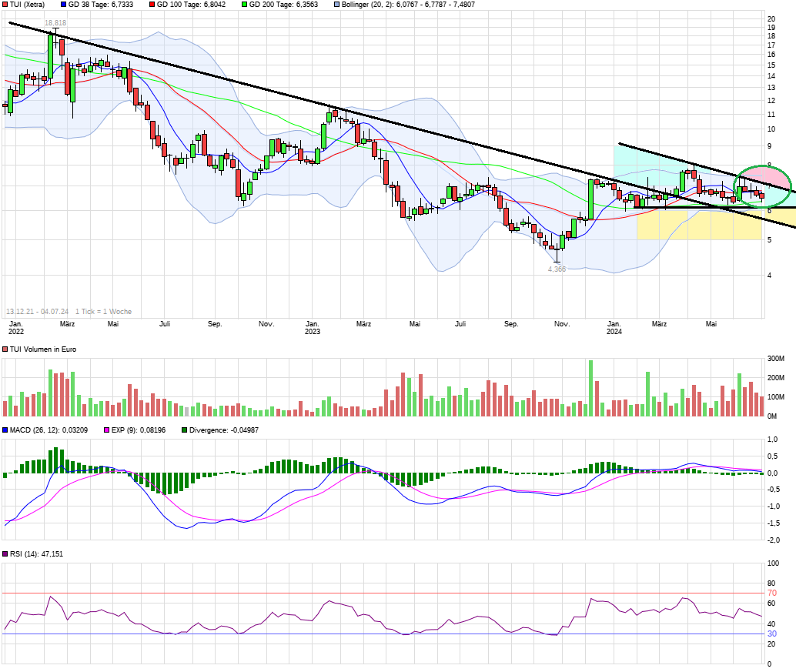Click the blue GD 38 Tage legend square

pyautogui.click(x=63, y=5)
